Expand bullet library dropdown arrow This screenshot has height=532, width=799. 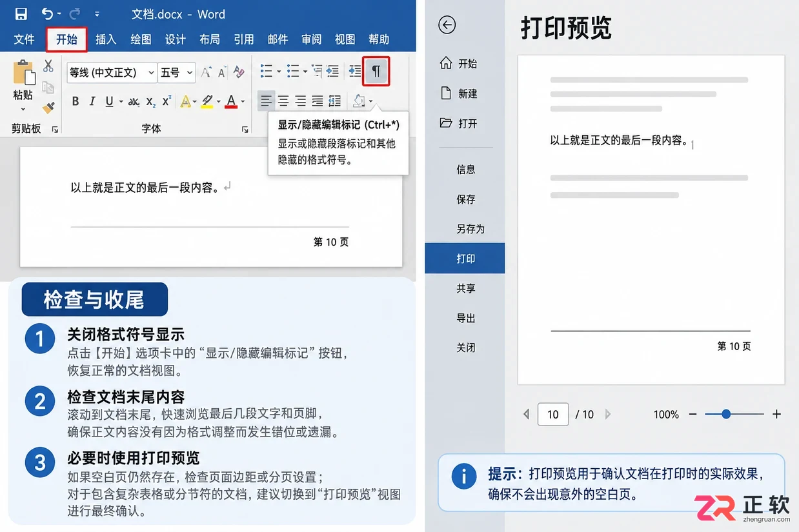tap(278, 71)
